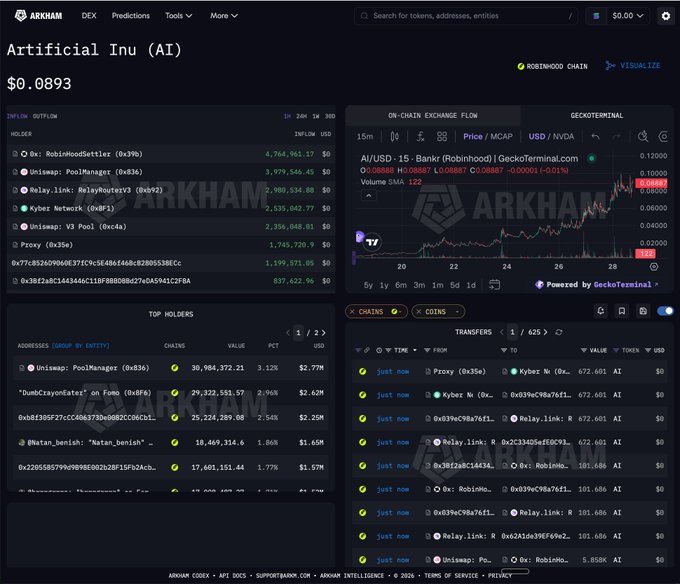Open the API DOCS footer link
This screenshot has width=680, height=584.
click(232, 575)
